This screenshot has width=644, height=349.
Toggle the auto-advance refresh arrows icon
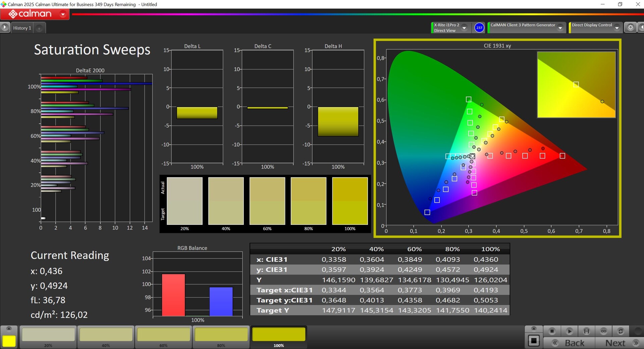[621, 331]
